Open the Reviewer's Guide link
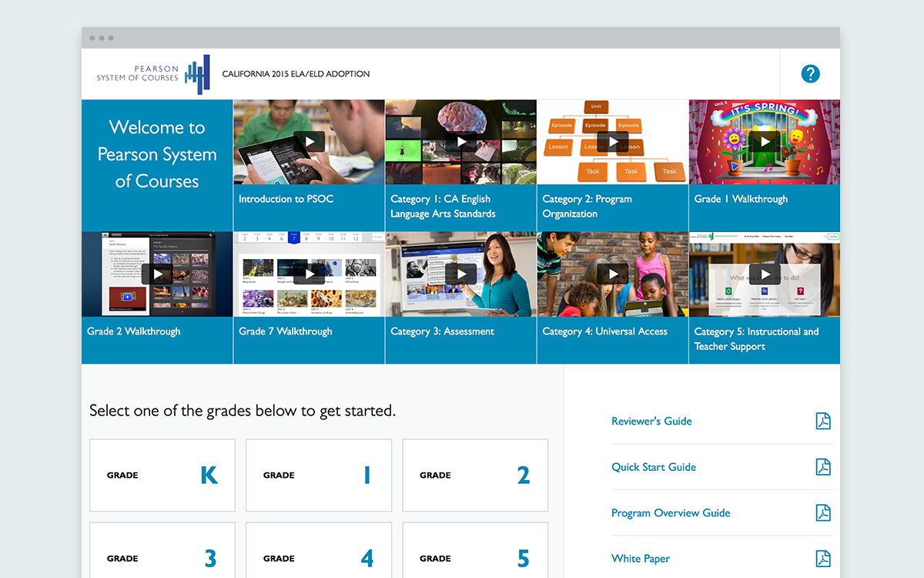Viewport: 924px width, 578px height. coord(651,421)
